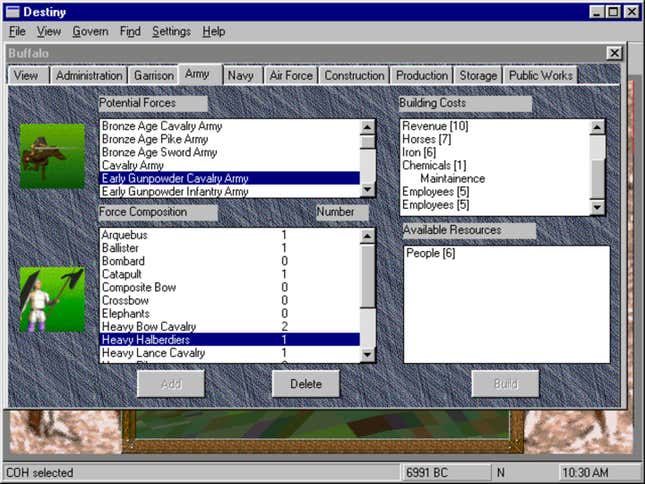Switch to the Navy tab
The image size is (645, 484).
(x=242, y=76)
